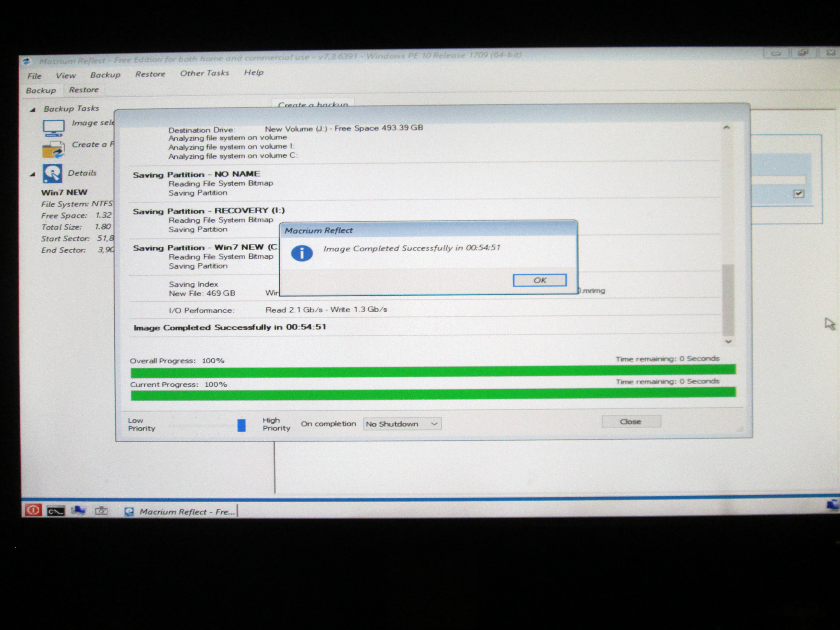Click 'File System: NTFS' detail row
The image size is (840, 630).
coord(77,204)
